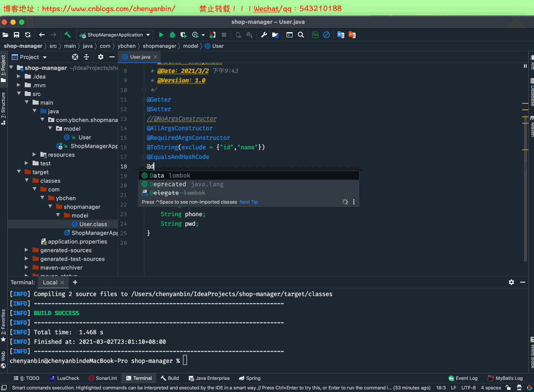This screenshot has height=392, width=534.
Task: Run the ShopManagerApplication with the green Run icon
Action: [161, 35]
